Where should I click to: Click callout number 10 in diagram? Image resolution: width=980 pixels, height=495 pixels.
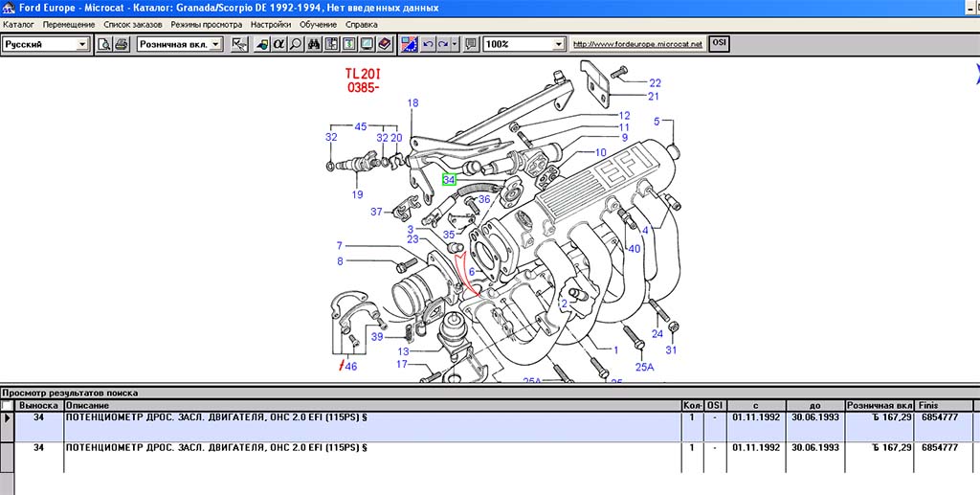pyautogui.click(x=600, y=152)
